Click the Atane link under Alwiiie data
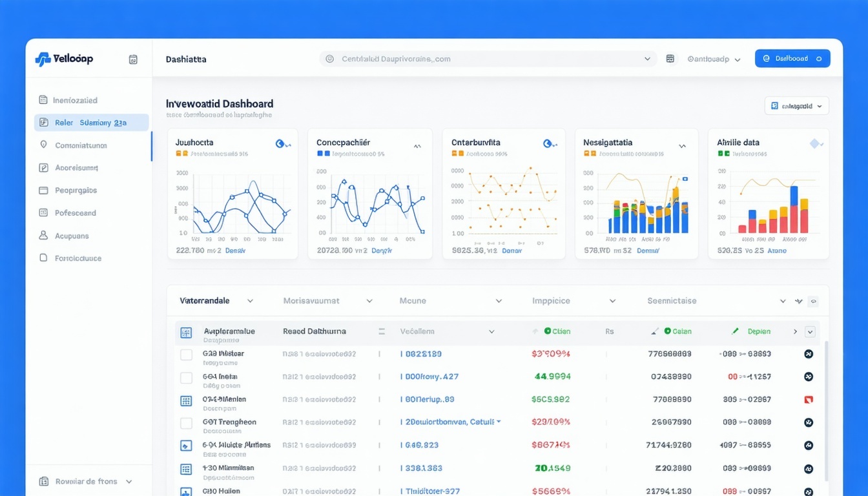The height and width of the screenshot is (496, 868). pos(777,251)
